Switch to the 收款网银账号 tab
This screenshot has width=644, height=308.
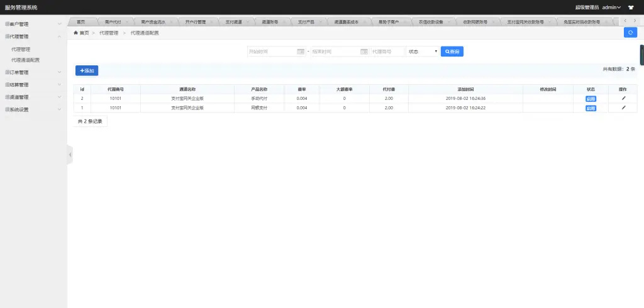(x=475, y=22)
